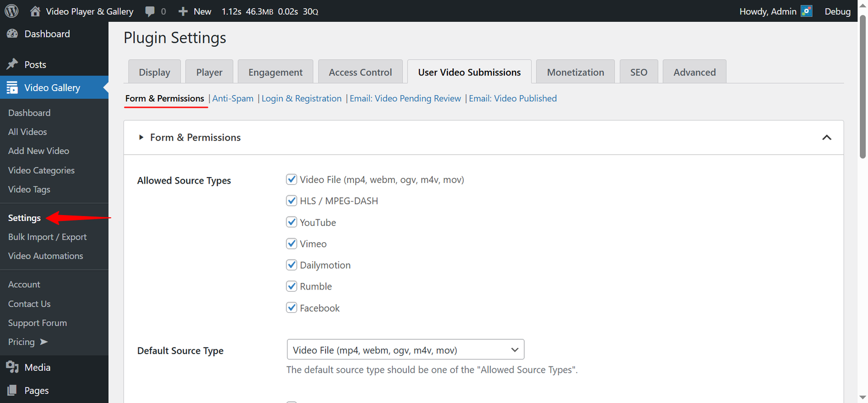Image resolution: width=868 pixels, height=403 pixels.
Task: Collapse Form & Permissions with chevron-up arrow
Action: [826, 137]
